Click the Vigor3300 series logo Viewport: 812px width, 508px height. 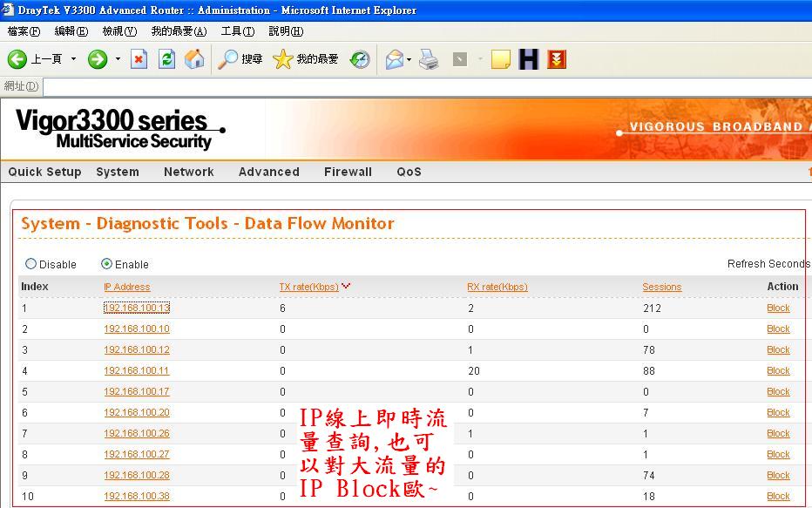pos(120,128)
